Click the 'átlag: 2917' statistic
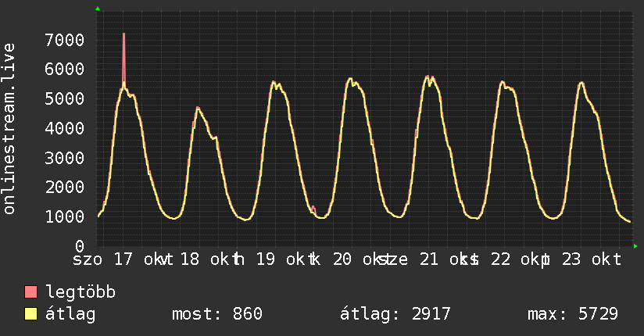Viewport: 644px width, 336px height. pos(395,314)
